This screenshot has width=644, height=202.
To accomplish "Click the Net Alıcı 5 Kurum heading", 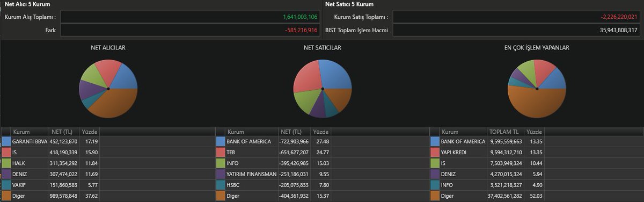I will [x=27, y=4].
